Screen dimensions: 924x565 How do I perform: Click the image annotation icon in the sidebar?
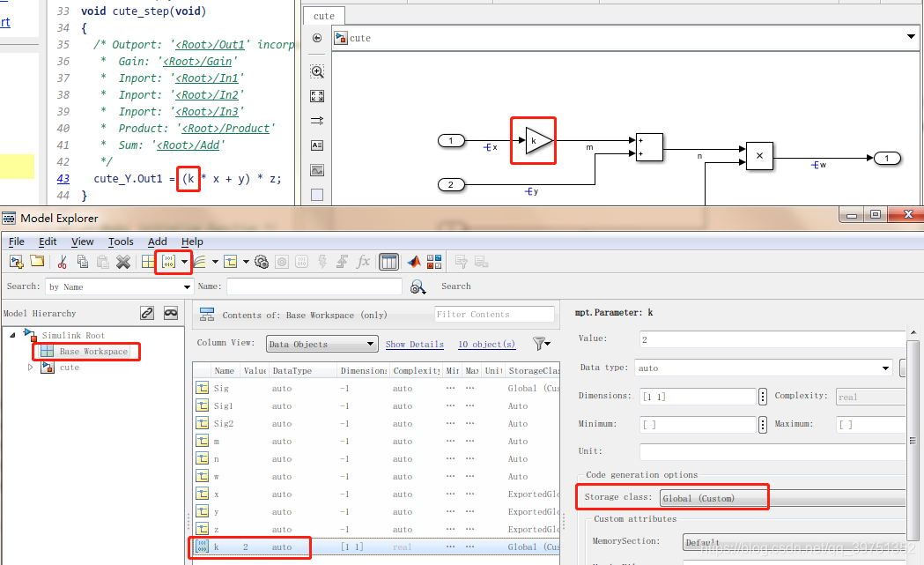pyautogui.click(x=316, y=169)
